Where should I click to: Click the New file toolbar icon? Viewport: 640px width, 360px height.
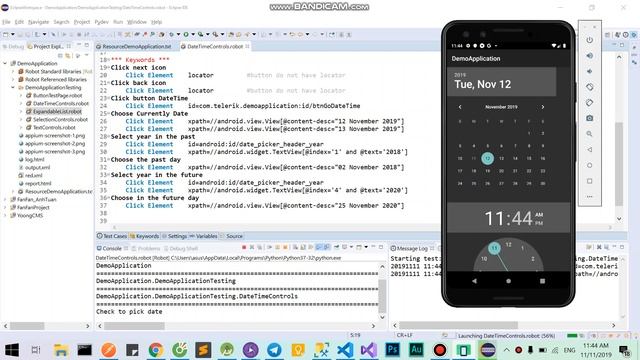pos(6,35)
